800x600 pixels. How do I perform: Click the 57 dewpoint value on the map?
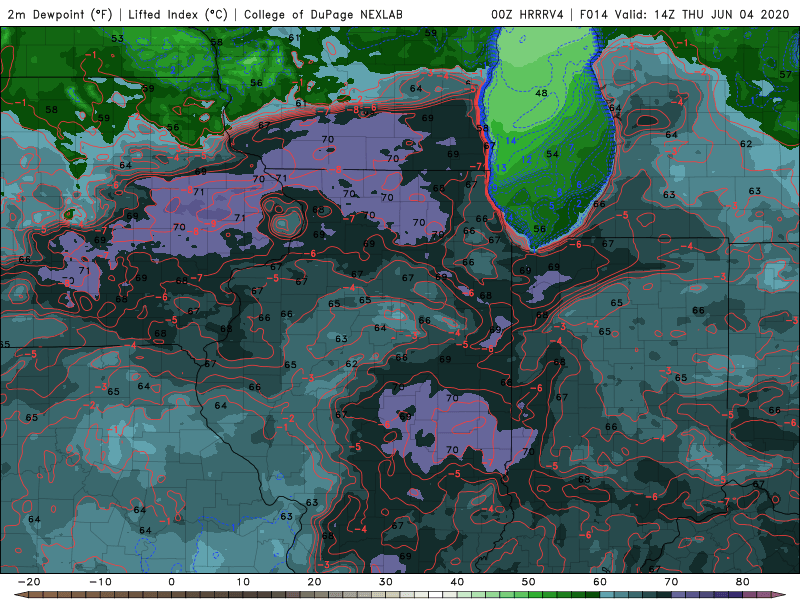[785, 74]
